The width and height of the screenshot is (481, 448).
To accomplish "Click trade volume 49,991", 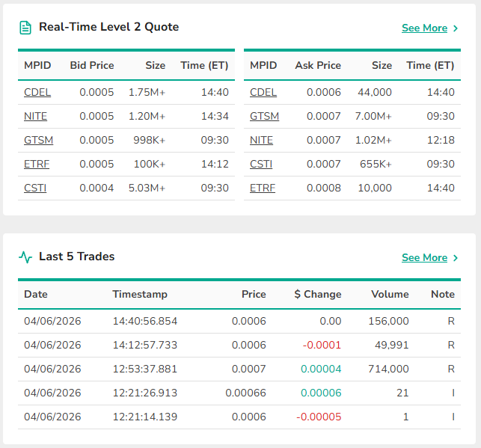I will click(392, 345).
